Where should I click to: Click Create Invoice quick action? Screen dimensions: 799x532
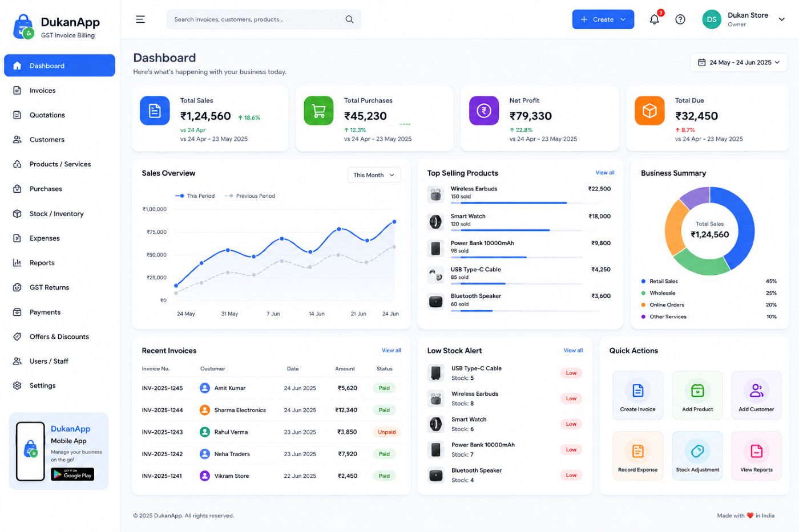coord(638,396)
